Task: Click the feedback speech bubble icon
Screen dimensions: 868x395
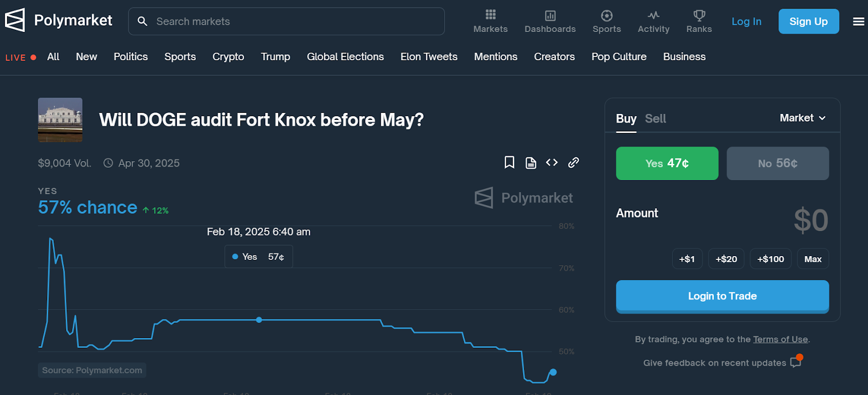Action: coord(796,361)
